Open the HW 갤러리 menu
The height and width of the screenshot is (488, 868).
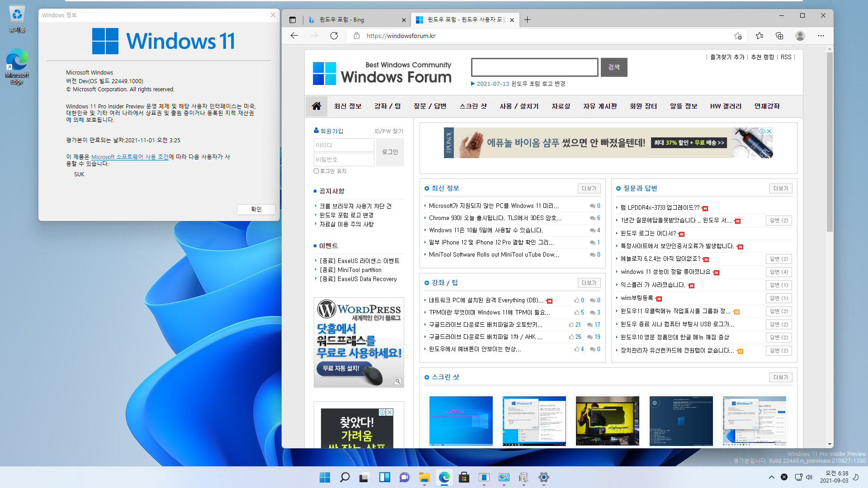pos(726,106)
